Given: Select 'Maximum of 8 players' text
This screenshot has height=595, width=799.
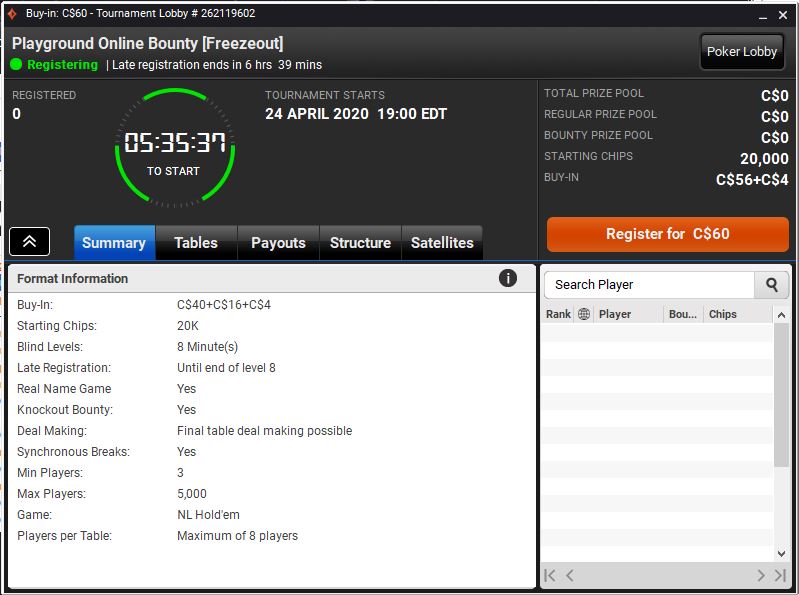Looking at the screenshot, I should 237,536.
